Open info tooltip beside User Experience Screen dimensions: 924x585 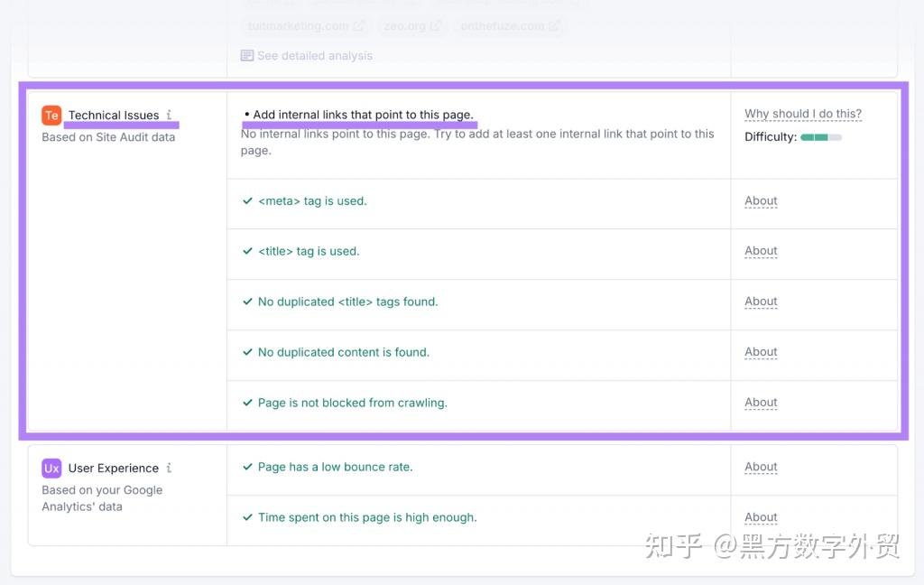coord(169,468)
